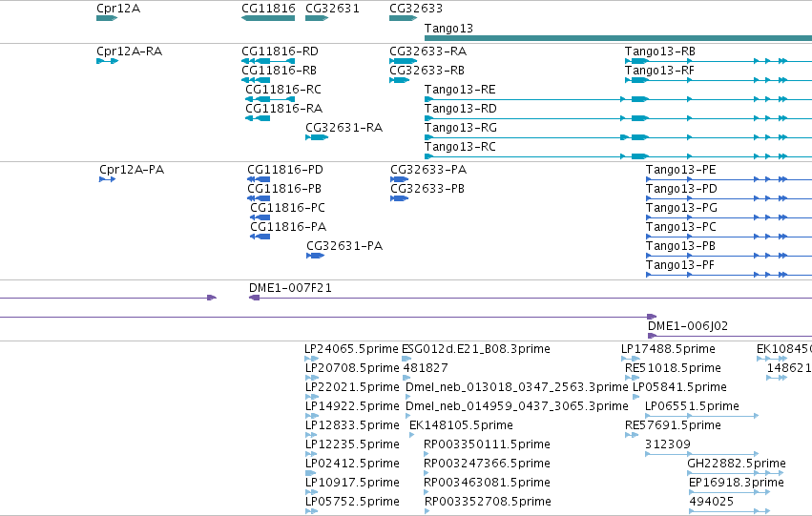The image size is (812, 516).
Task: Select the Tango13-PC protein
Action: pos(729,237)
